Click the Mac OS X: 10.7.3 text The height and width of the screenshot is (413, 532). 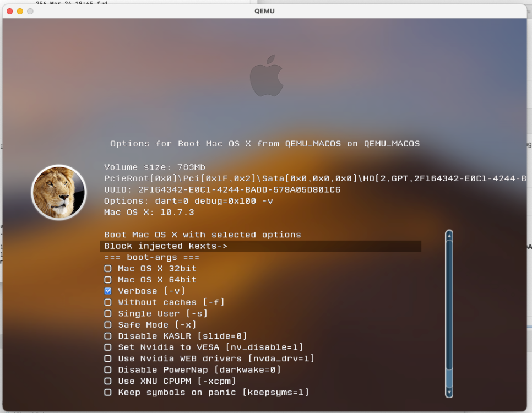click(149, 213)
